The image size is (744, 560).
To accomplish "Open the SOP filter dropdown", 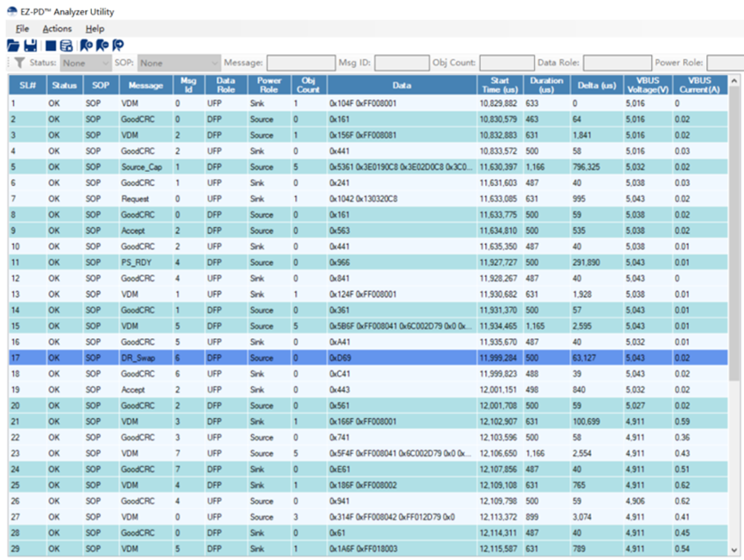I will coord(180,63).
